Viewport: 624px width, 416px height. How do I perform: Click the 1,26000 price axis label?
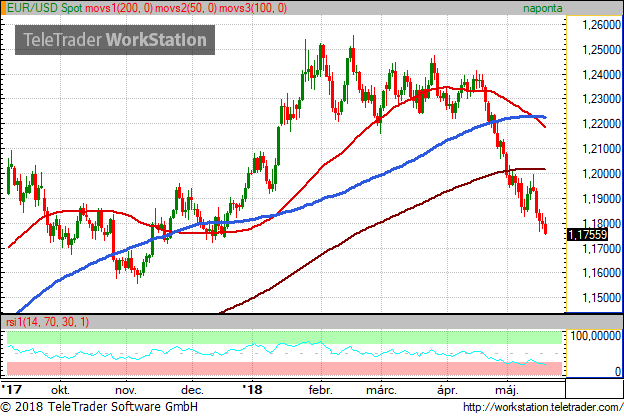601,25
